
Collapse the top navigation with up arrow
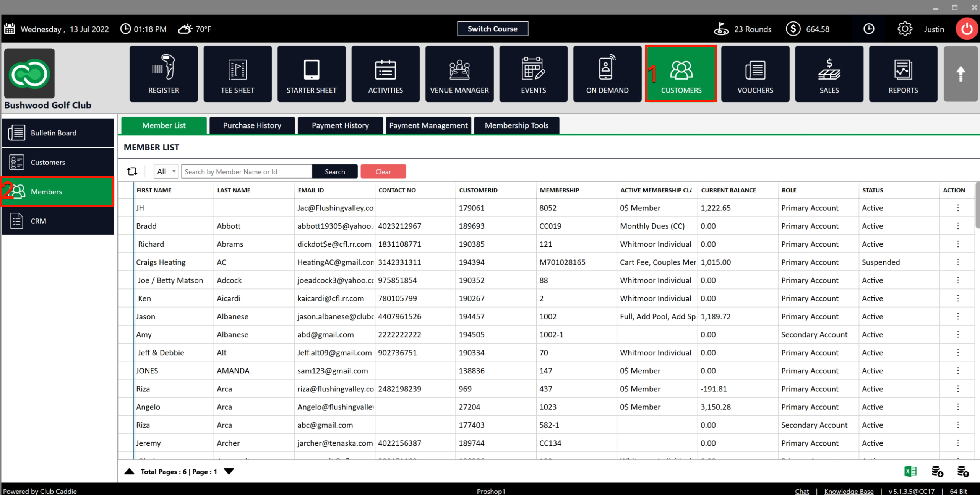click(x=960, y=74)
